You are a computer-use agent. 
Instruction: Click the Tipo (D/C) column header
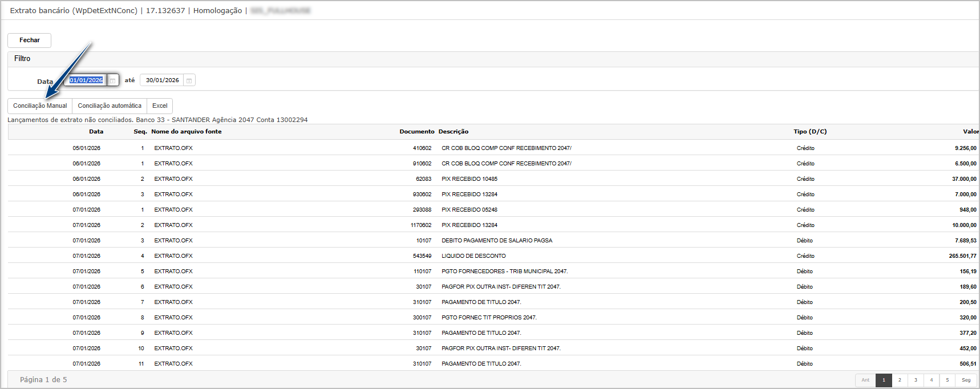pos(809,132)
